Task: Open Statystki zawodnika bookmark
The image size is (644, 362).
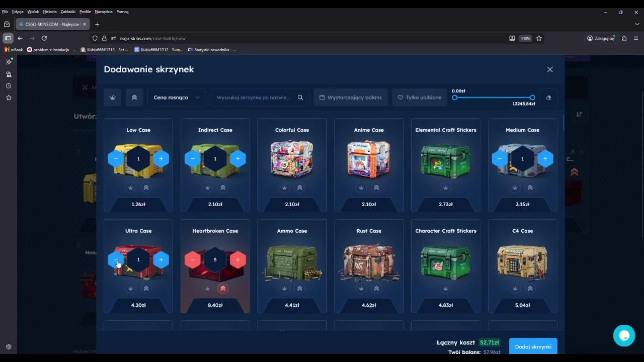Action: (212, 50)
